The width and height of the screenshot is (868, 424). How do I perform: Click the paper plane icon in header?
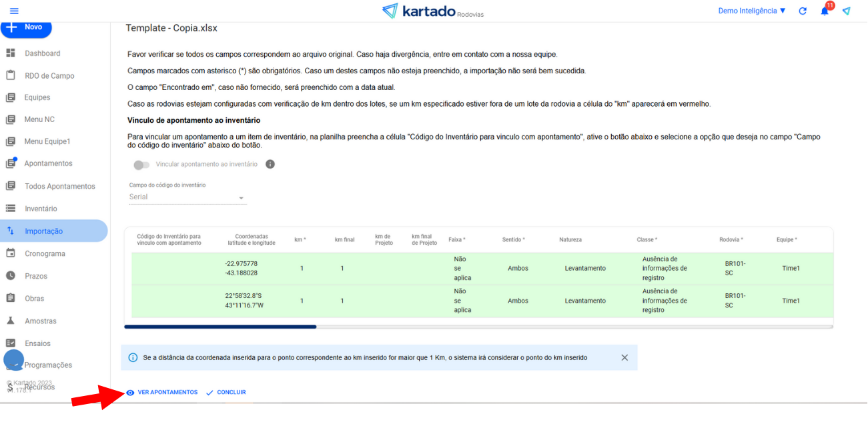coord(847,11)
